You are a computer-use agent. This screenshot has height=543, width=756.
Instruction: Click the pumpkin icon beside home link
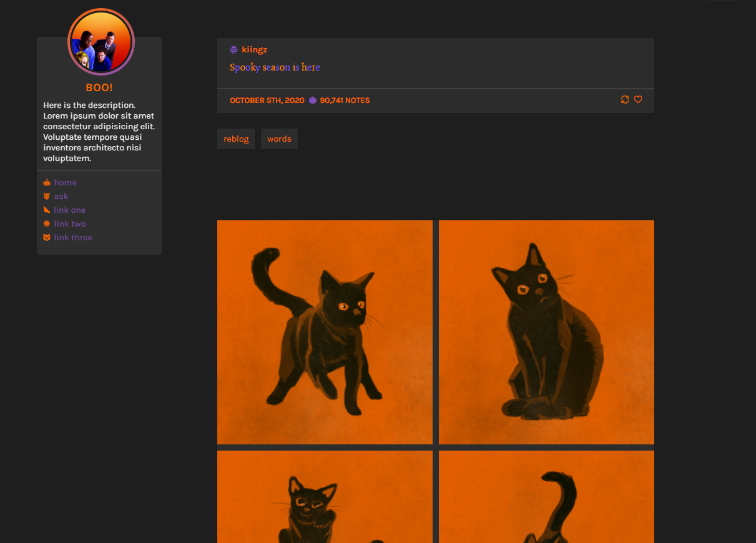tap(46, 183)
